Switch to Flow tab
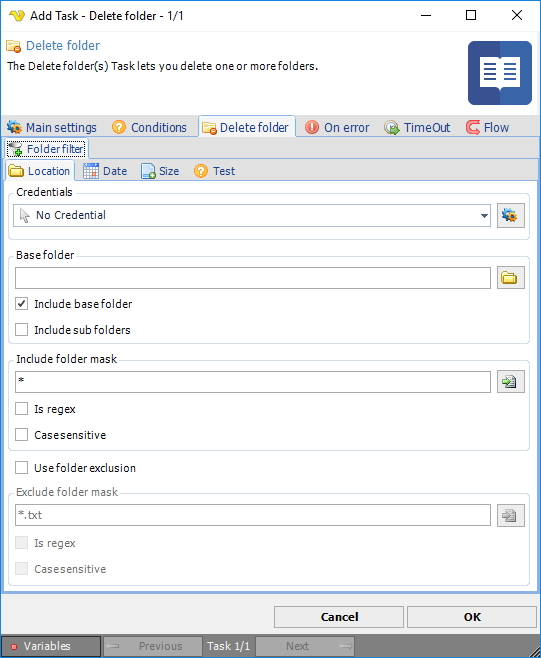The image size is (541, 658). pos(488,127)
